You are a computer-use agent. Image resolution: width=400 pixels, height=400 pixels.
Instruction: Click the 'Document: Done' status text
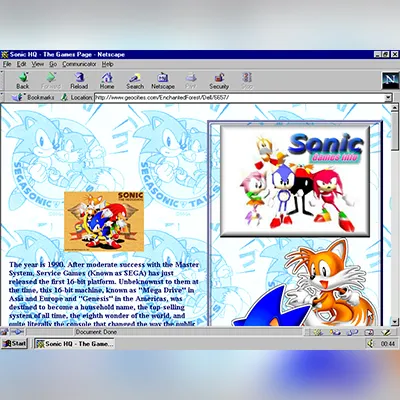[96, 332]
